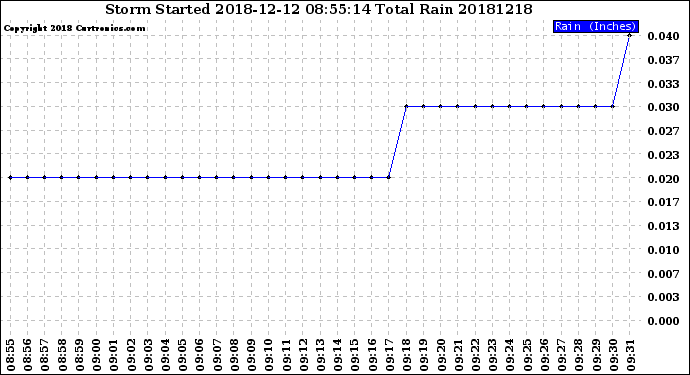Click the 09:14 time label on x-axis
The image size is (690, 375).
pos(338,355)
